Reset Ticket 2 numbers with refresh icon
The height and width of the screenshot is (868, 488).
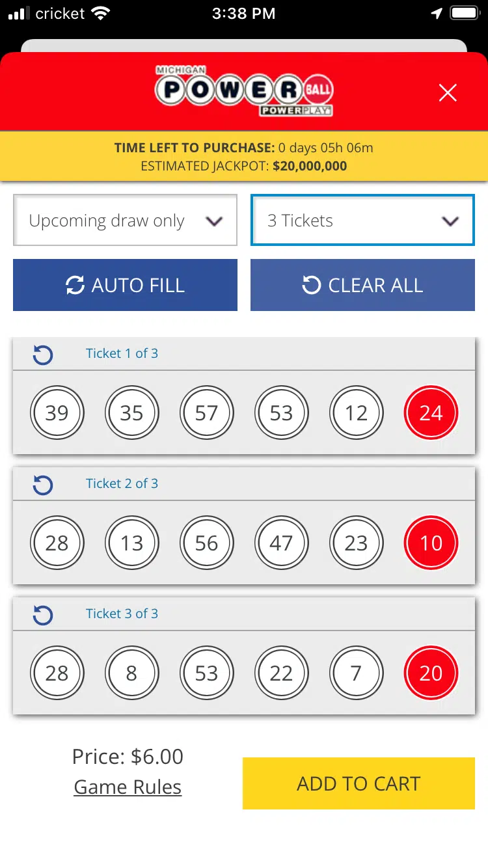pos(43,485)
